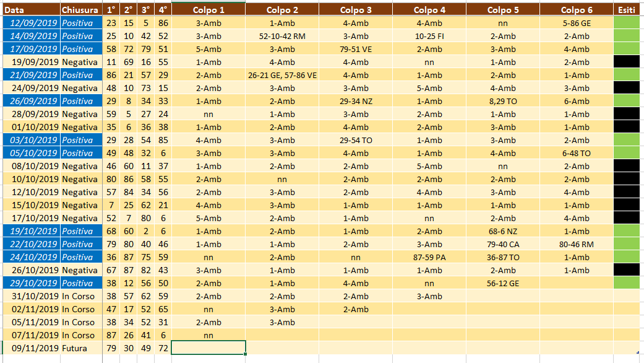Click cell containing 29-34 NZ
This screenshot has height=363, width=644.
[356, 101]
